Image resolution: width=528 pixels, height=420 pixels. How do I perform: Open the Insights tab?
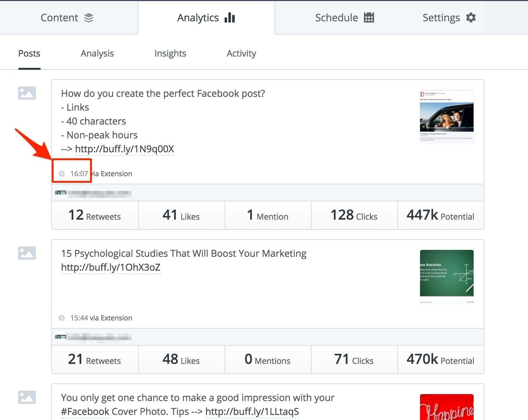click(170, 53)
